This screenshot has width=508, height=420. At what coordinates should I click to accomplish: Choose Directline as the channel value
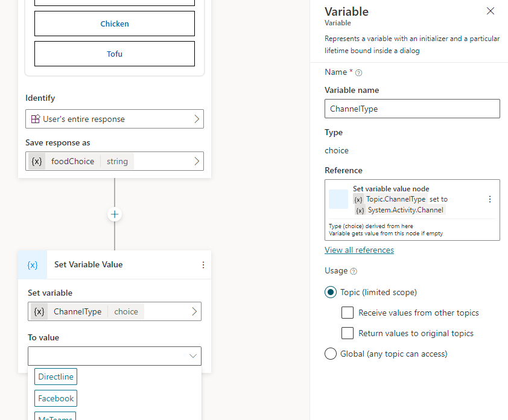pos(56,377)
